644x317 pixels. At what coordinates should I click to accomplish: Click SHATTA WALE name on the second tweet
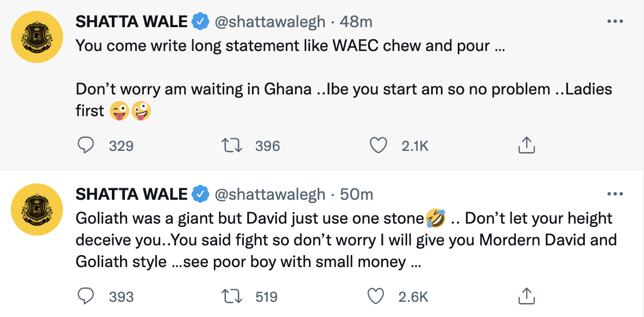132,194
